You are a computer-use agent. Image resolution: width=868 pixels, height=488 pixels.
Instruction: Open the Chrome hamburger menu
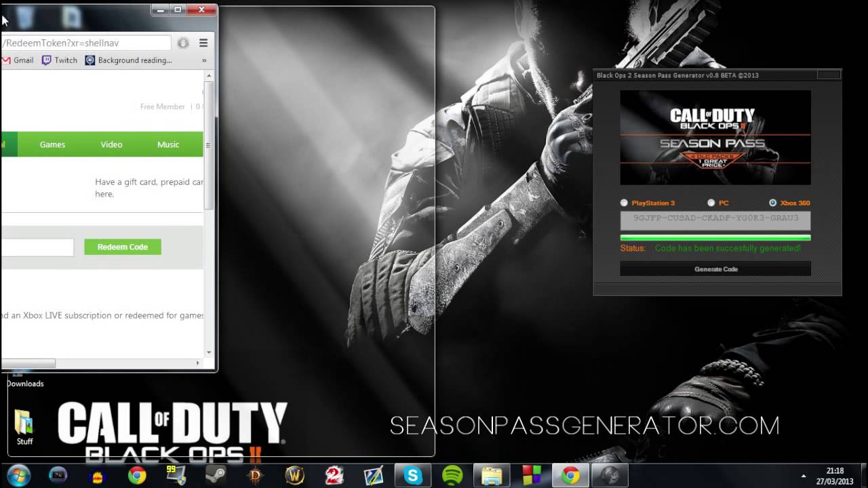[x=203, y=43]
